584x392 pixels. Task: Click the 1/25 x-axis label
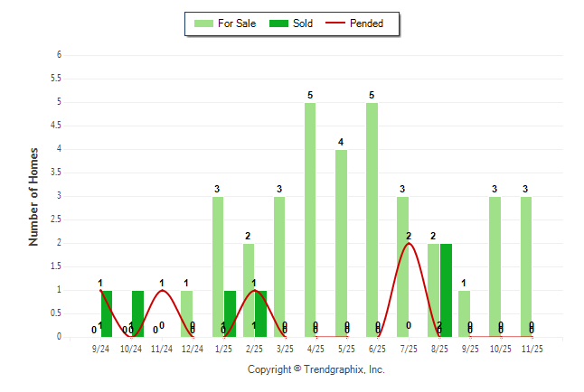(x=223, y=348)
